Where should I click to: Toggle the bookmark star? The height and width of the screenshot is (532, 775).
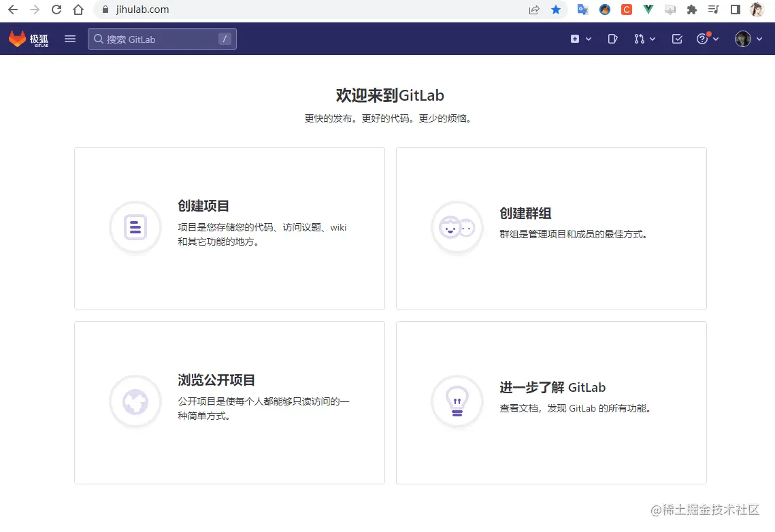coord(556,10)
